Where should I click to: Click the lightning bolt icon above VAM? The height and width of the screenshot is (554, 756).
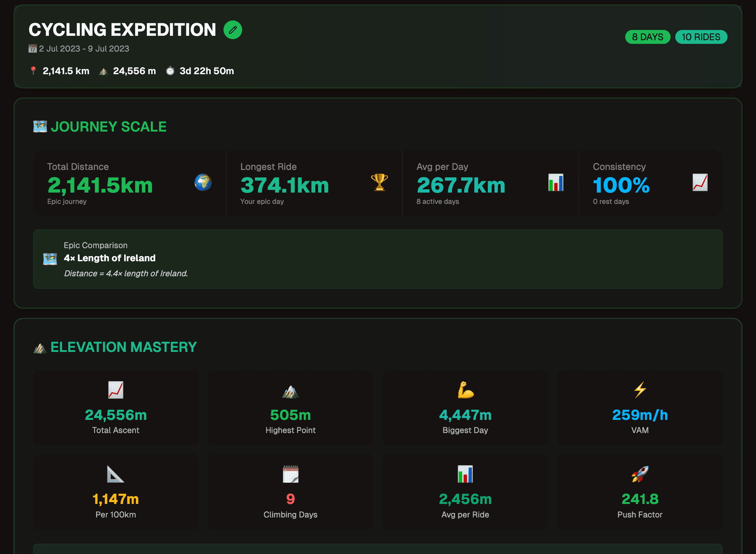click(x=640, y=391)
